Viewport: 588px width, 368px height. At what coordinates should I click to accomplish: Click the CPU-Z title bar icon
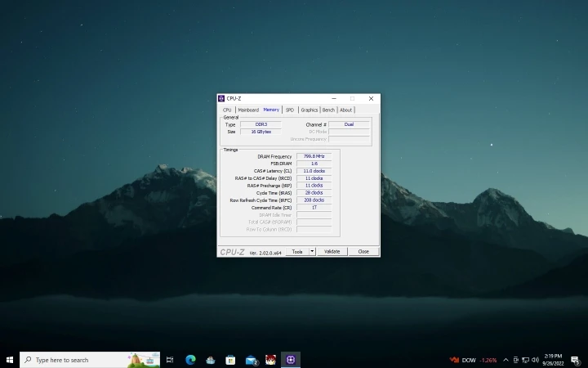pyautogui.click(x=221, y=98)
